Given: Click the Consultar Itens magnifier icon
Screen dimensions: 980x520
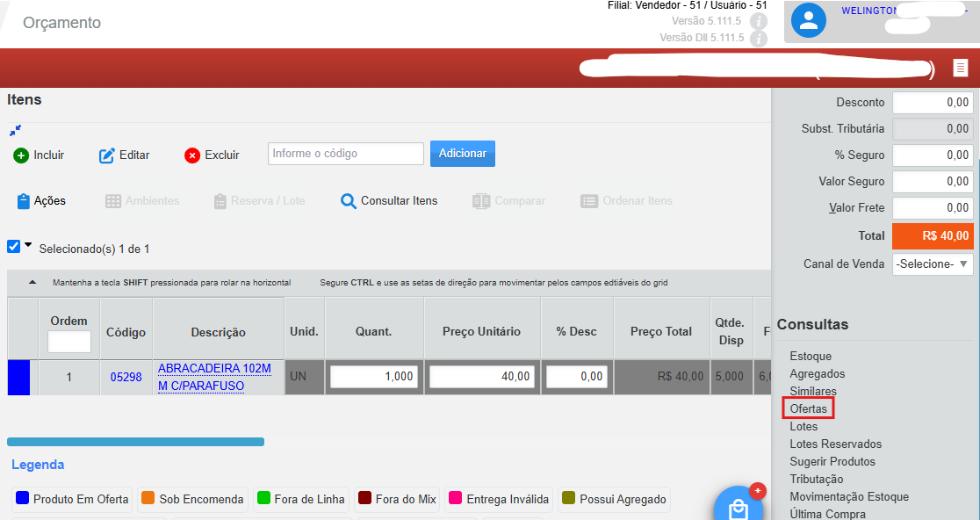Looking at the screenshot, I should point(348,201).
